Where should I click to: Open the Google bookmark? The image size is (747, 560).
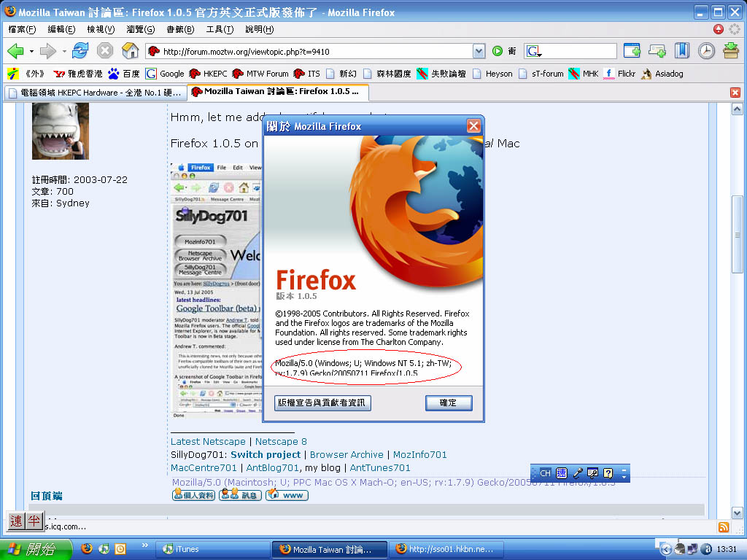point(165,74)
